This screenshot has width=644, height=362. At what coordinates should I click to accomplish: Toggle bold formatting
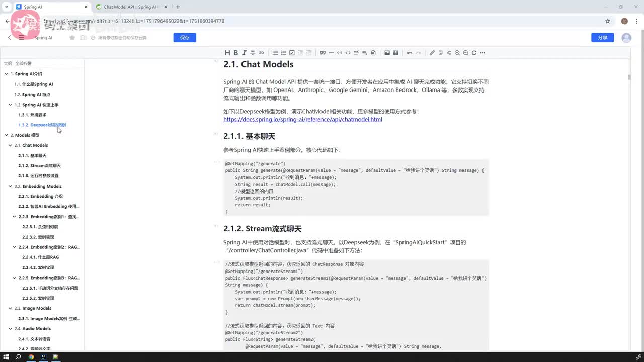coord(236,53)
